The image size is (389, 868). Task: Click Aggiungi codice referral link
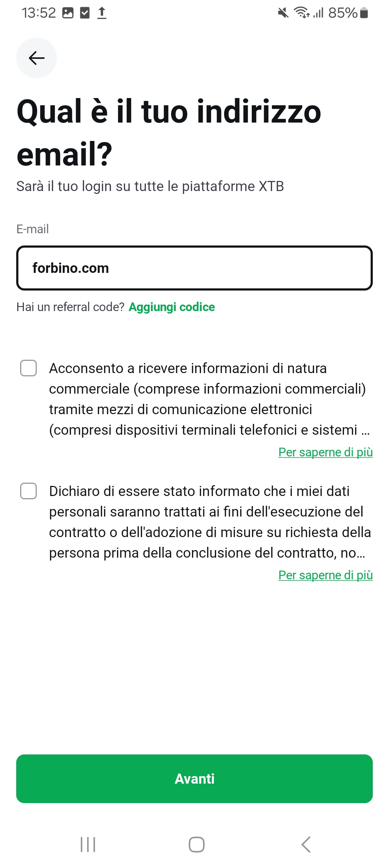172,307
